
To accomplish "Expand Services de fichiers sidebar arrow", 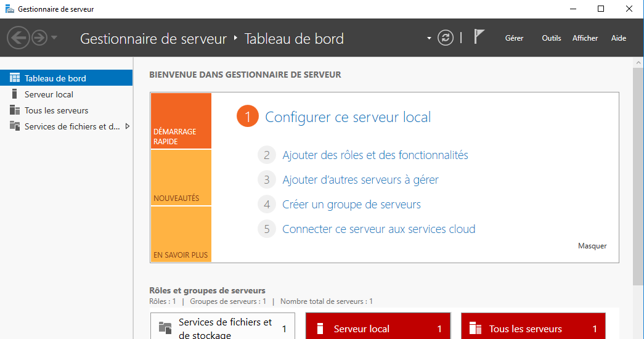I will pos(128,126).
